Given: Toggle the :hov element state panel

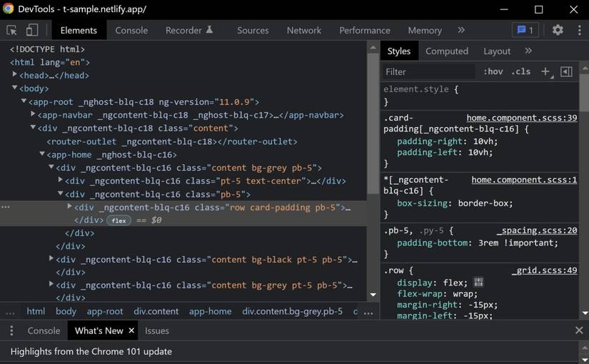Looking at the screenshot, I should click(x=493, y=71).
